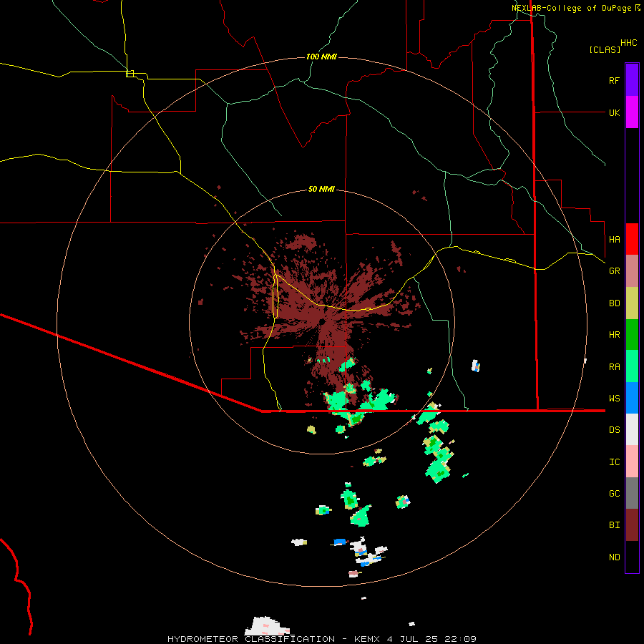644x644 pixels.
Task: Click the DS white legend swatch
Action: coord(632,429)
